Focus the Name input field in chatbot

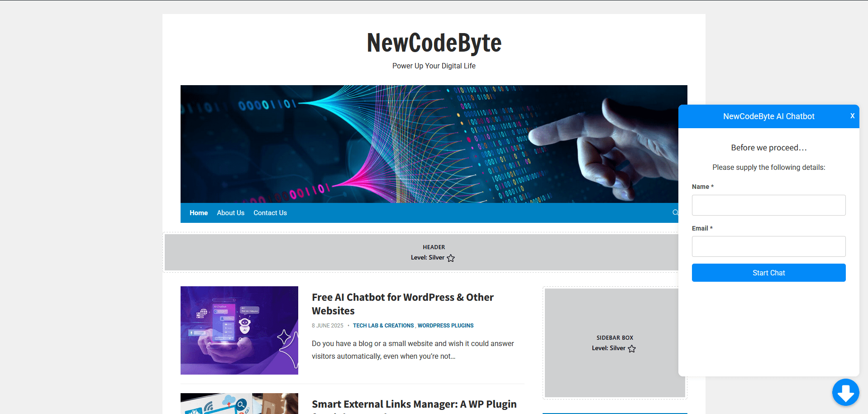point(768,205)
